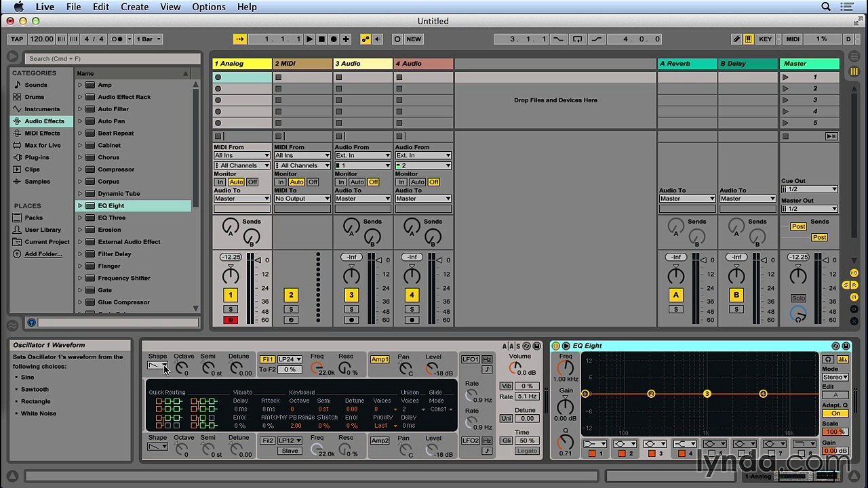Open the Options menu
Viewport: 868px width, 488px height.
tap(209, 7)
